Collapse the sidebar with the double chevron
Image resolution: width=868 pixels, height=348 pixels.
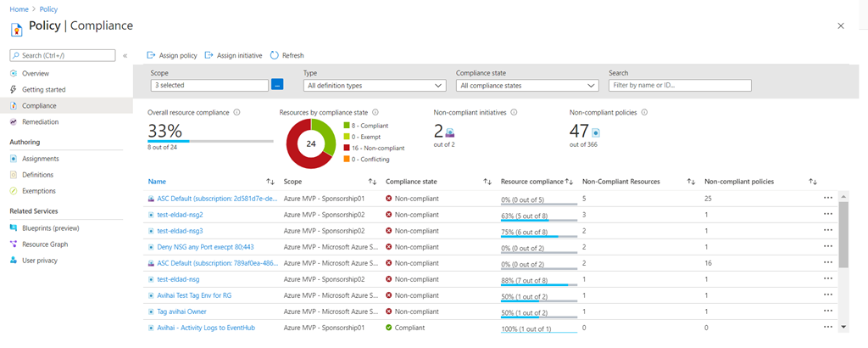(x=125, y=55)
